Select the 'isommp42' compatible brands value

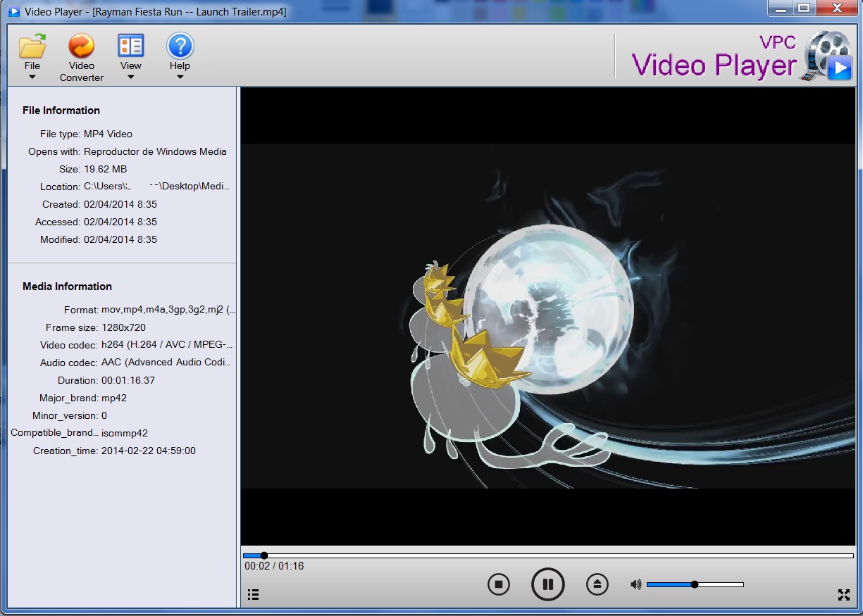(x=125, y=433)
